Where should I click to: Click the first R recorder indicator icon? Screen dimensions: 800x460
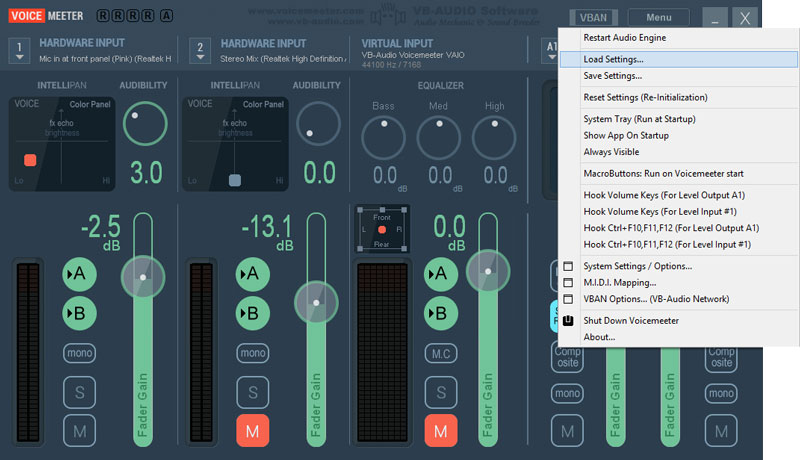pos(103,16)
